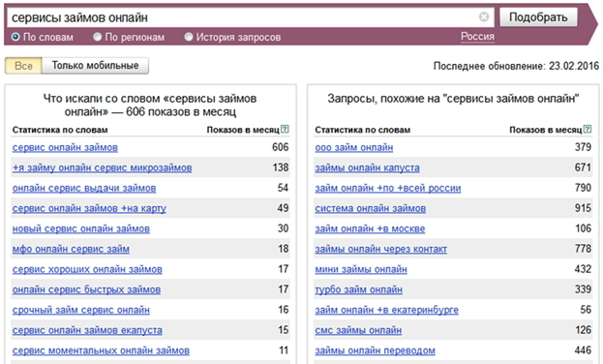Open 'онлайн сервис выдачи займов' link

tap(84, 188)
